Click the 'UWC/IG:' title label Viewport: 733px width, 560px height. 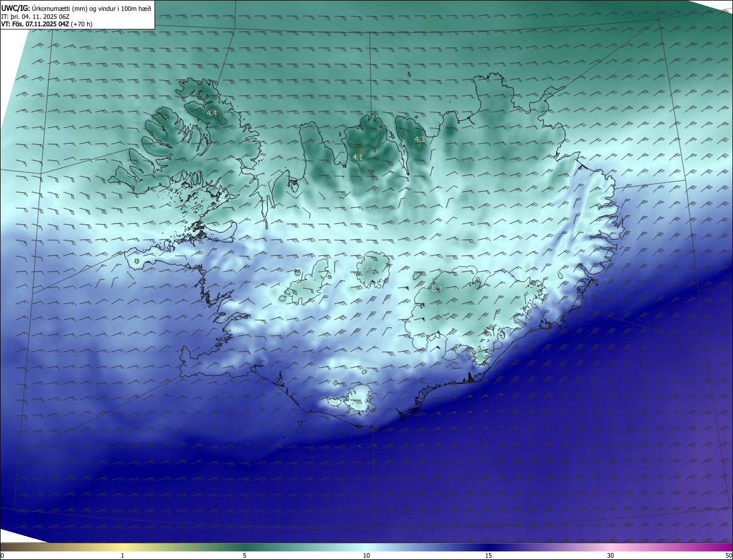(x=15, y=8)
